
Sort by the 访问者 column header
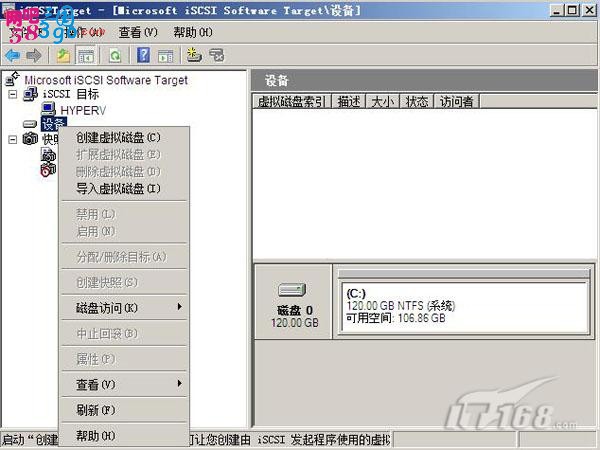point(456,102)
